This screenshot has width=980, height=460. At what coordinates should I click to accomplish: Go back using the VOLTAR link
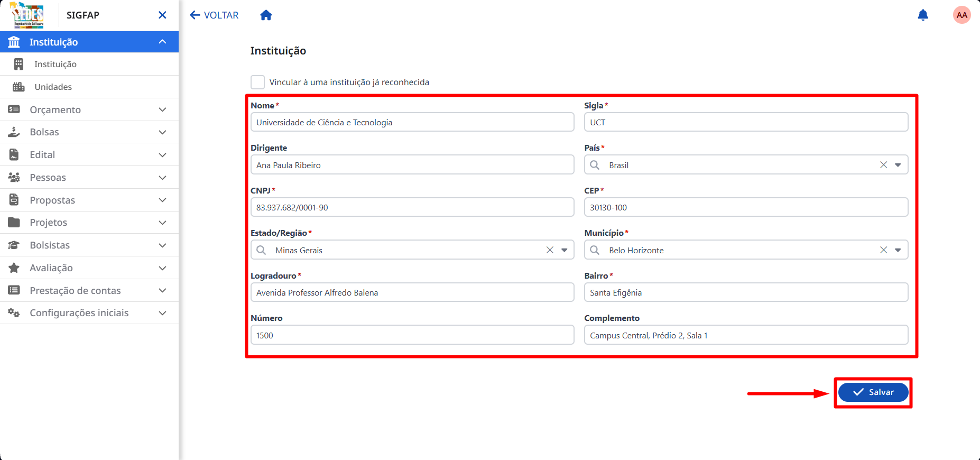pyautogui.click(x=214, y=15)
